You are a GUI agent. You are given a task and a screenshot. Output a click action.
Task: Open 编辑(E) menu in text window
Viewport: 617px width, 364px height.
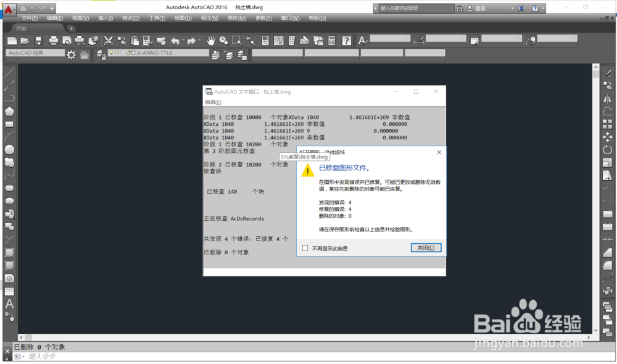213,102
